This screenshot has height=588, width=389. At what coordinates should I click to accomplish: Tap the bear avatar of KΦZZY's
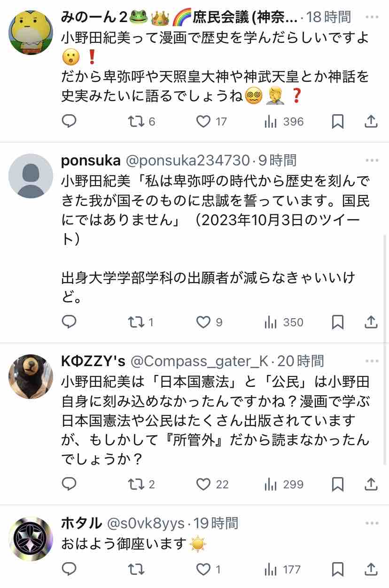pos(31,377)
